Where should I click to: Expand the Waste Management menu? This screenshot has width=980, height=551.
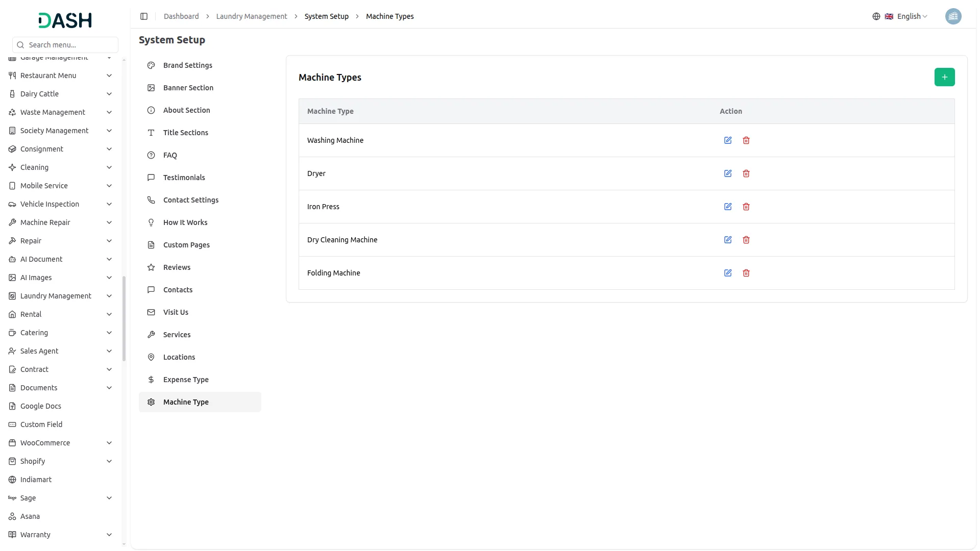[x=61, y=112]
